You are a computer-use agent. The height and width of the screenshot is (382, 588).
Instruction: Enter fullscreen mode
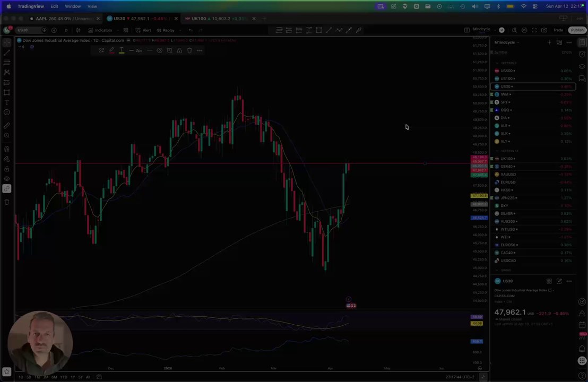534,30
